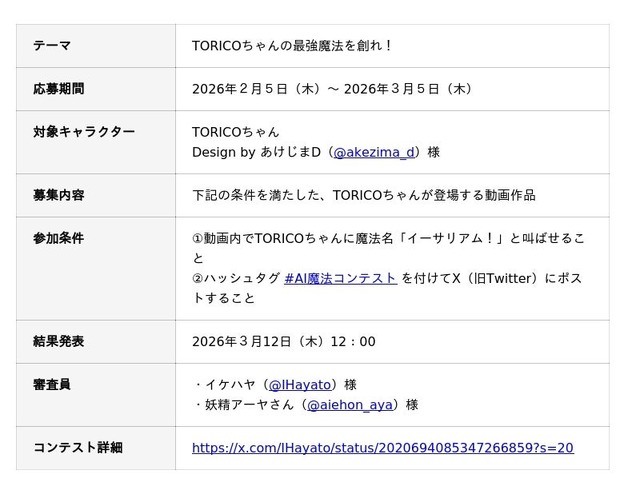This screenshot has width=640, height=494.
Task: Open the @akezima_d profile link
Action: (374, 153)
